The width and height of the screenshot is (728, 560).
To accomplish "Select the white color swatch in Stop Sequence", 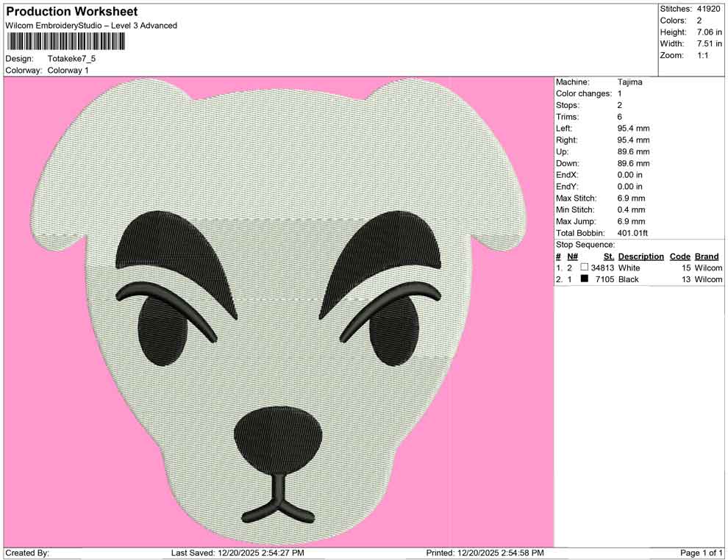I will pyautogui.click(x=585, y=268).
